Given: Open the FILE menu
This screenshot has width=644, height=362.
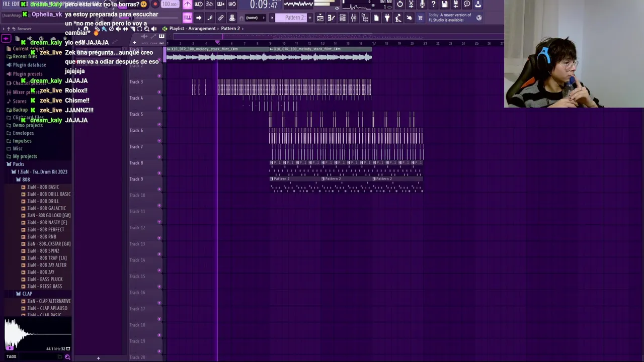Looking at the screenshot, I should pos(6,4).
